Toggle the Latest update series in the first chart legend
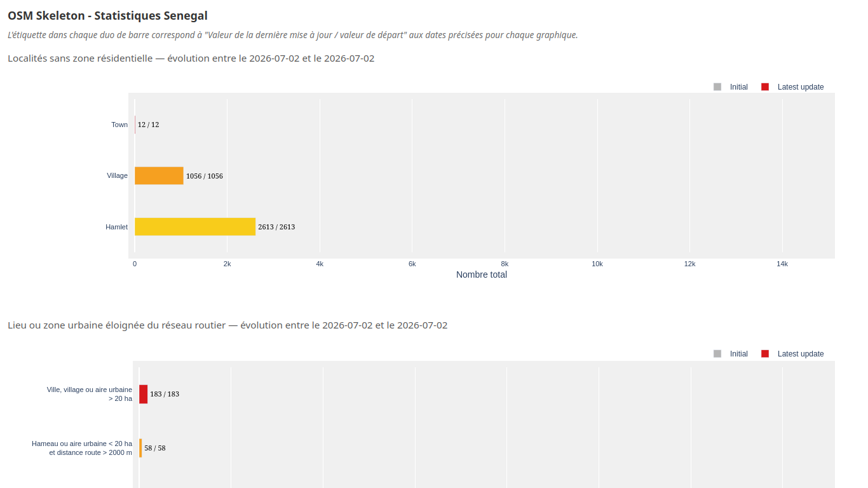 click(x=792, y=87)
